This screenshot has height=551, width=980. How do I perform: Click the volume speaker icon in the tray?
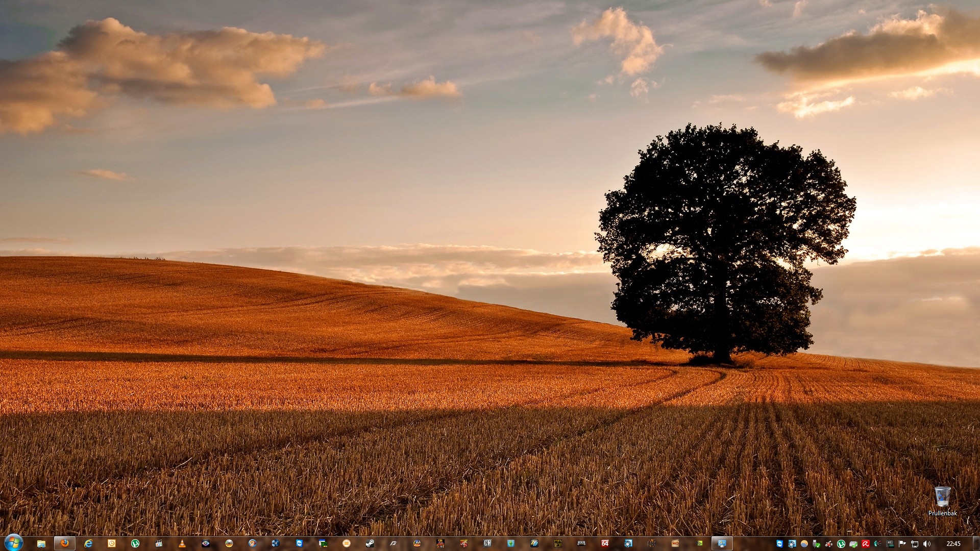coord(926,544)
